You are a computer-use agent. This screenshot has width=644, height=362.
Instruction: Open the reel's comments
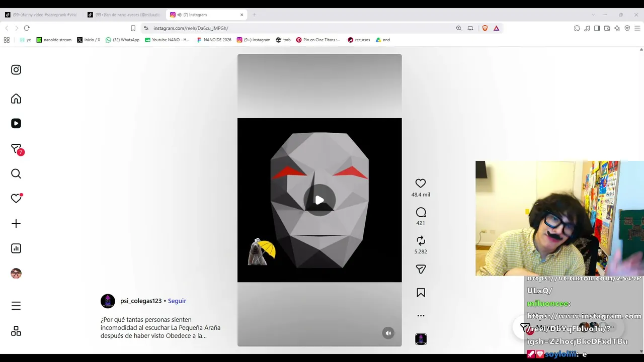click(x=421, y=212)
